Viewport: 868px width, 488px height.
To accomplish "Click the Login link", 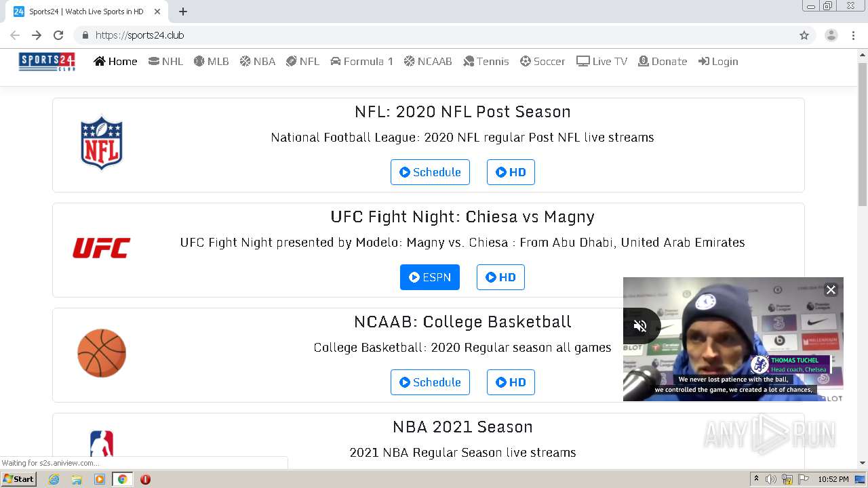I will (718, 61).
